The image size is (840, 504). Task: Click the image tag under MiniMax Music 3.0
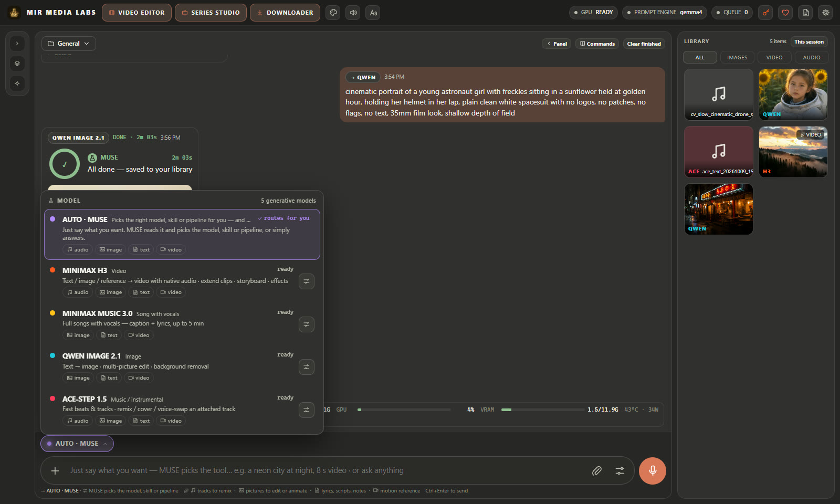click(78, 335)
